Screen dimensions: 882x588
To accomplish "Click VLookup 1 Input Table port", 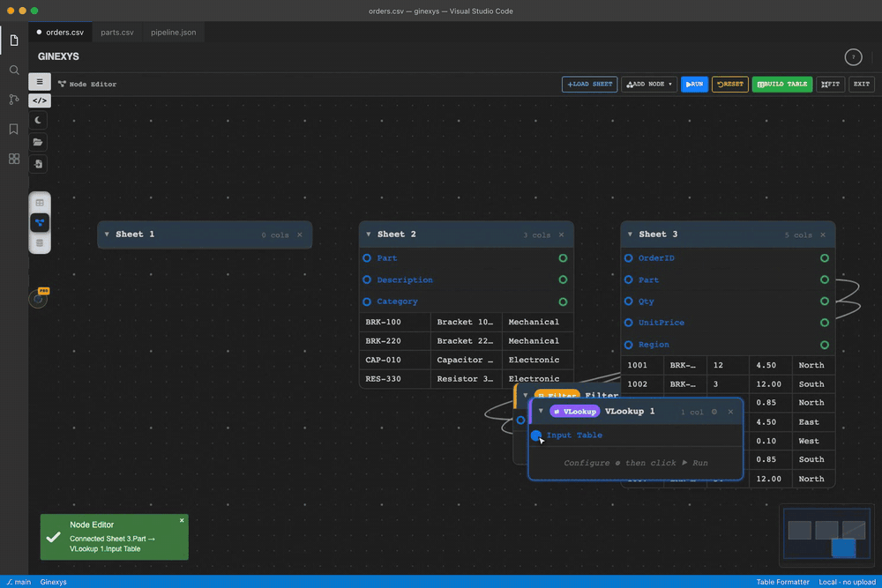I will click(535, 435).
